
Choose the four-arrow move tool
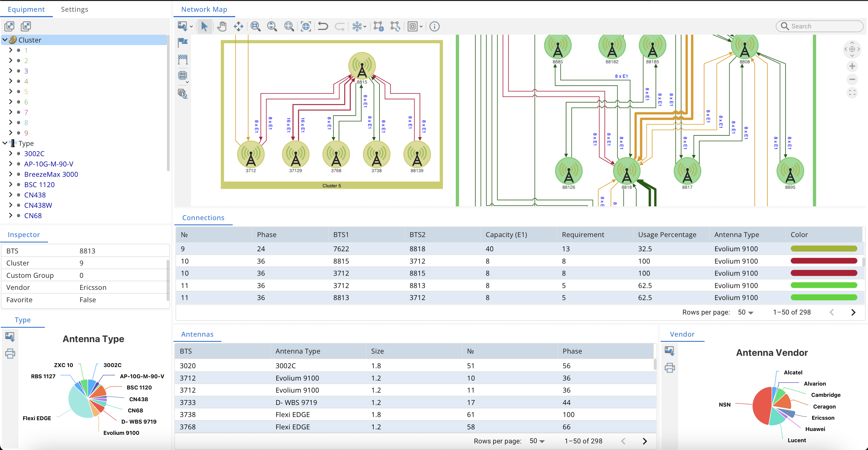[238, 26]
